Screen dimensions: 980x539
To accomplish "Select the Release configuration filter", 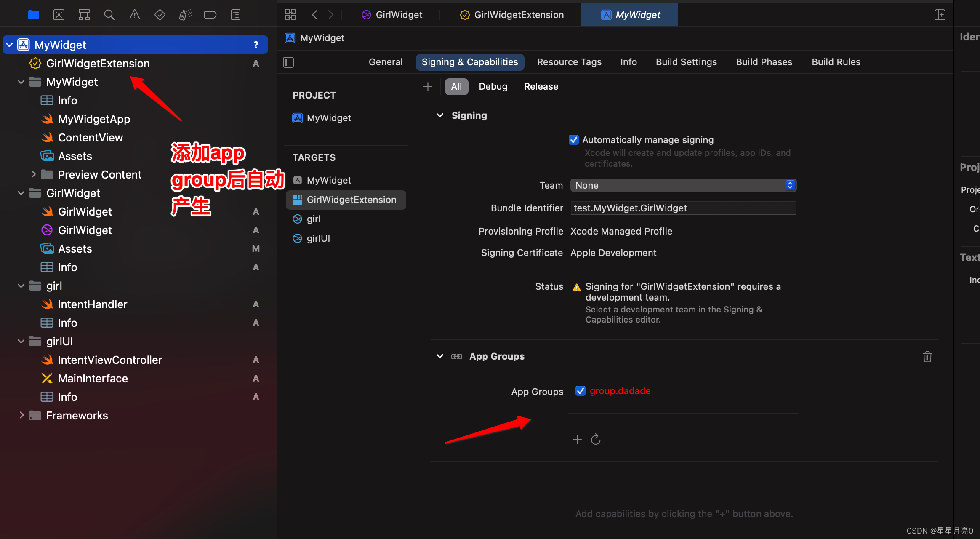I will coord(541,87).
